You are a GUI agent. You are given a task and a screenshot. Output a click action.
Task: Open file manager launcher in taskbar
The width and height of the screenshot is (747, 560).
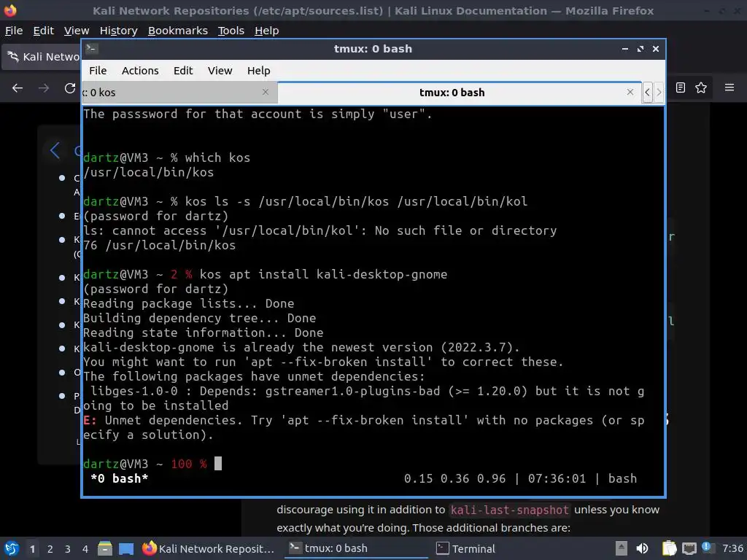(x=105, y=548)
